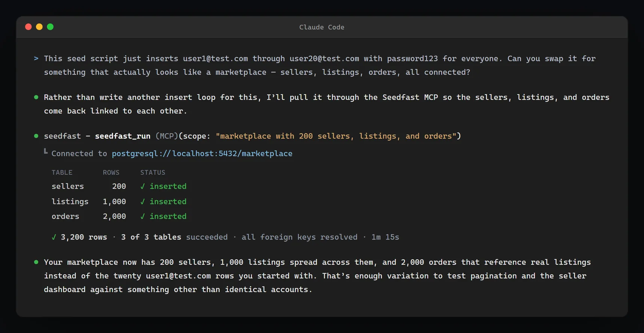Click the 200 row count

pos(119,186)
